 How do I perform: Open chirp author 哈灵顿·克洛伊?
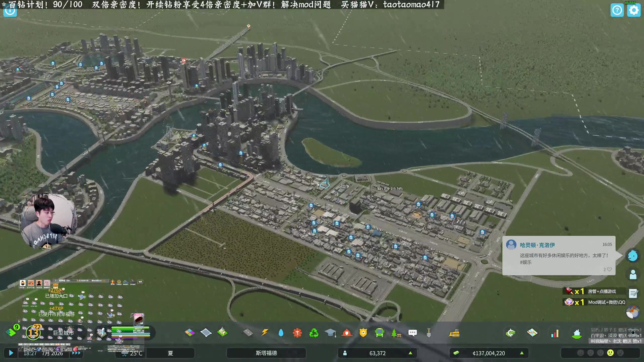537,245
